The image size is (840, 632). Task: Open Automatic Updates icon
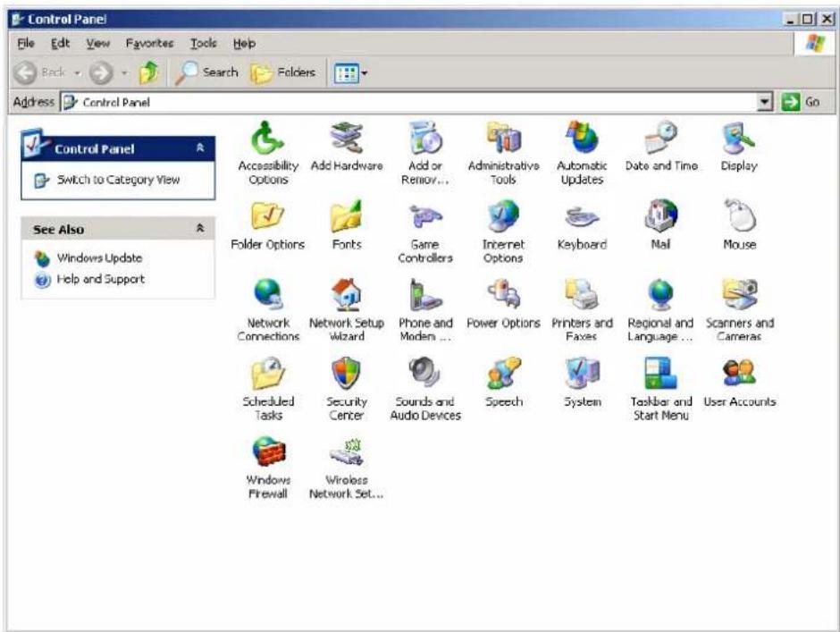(583, 139)
